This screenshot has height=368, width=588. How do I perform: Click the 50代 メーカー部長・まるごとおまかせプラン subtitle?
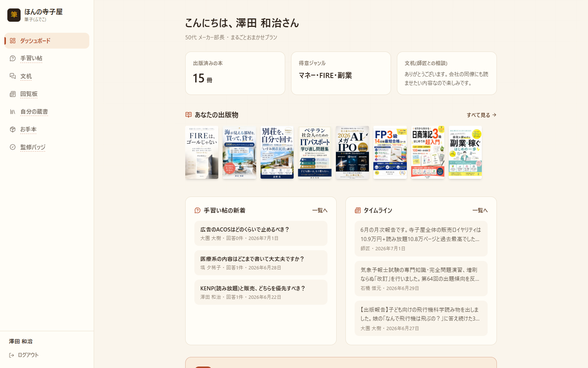(231, 38)
